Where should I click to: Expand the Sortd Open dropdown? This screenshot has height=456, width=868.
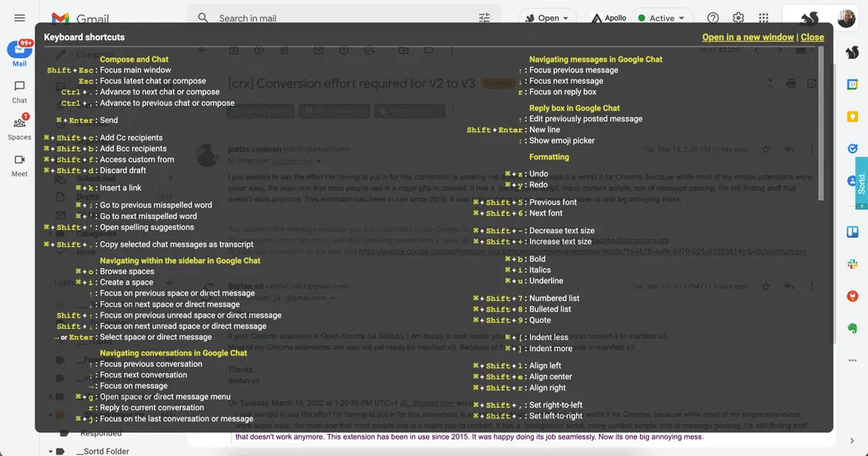(547, 18)
